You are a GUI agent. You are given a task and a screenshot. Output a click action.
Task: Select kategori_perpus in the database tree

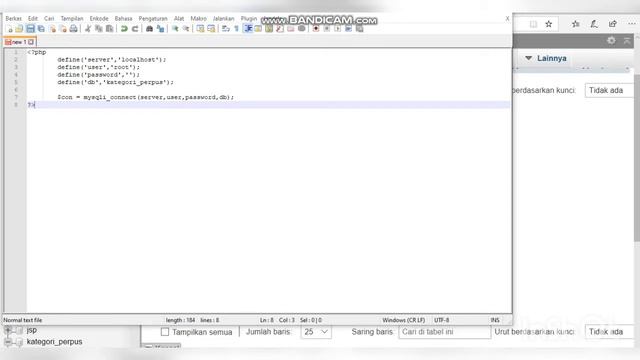pos(54,342)
